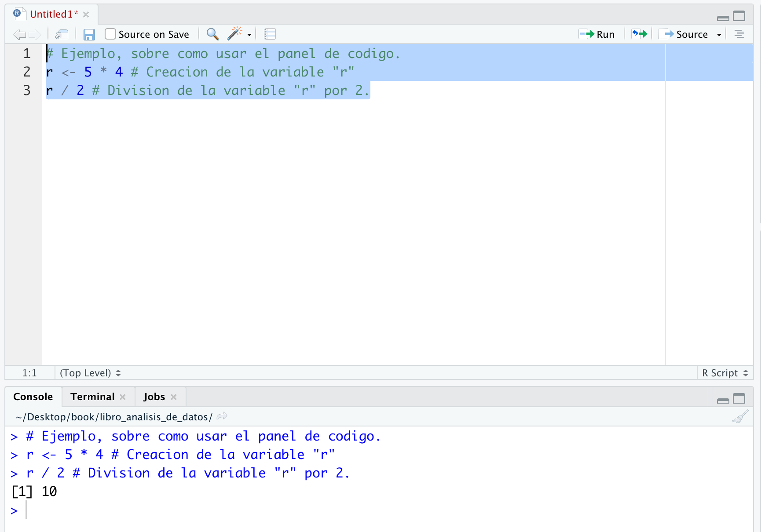
Task: Open the (Top Level) jump-to menu
Action: [90, 372]
